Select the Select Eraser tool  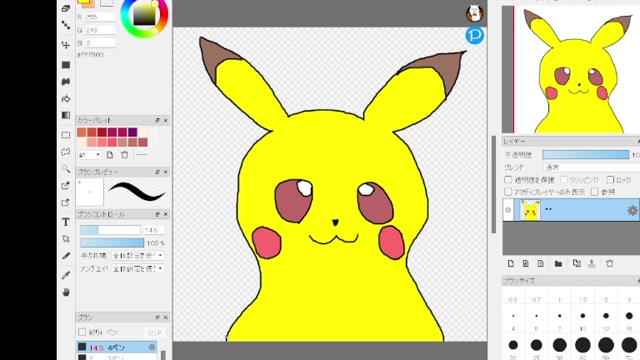pos(66,202)
